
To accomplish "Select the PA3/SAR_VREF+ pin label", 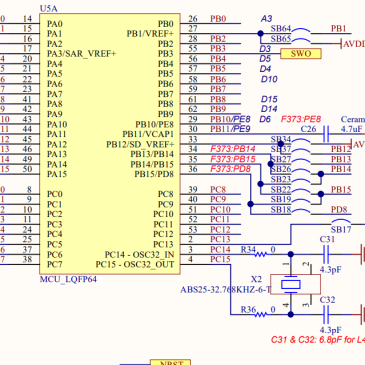I will point(82,54).
